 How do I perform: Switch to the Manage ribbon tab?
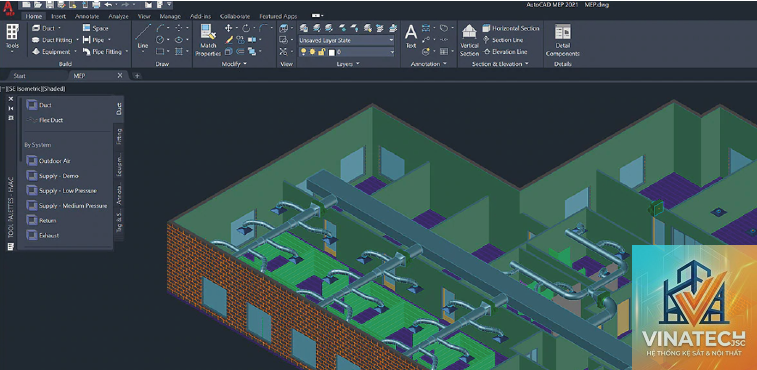tap(170, 16)
